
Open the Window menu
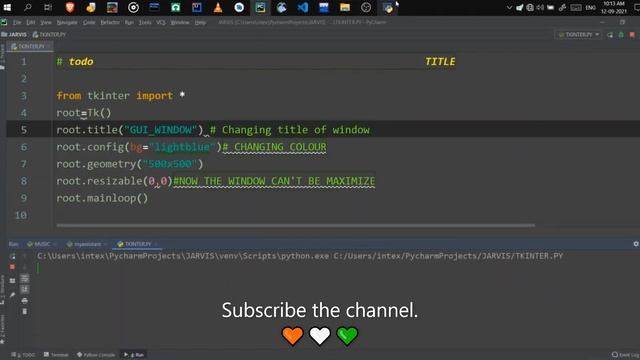(x=180, y=22)
